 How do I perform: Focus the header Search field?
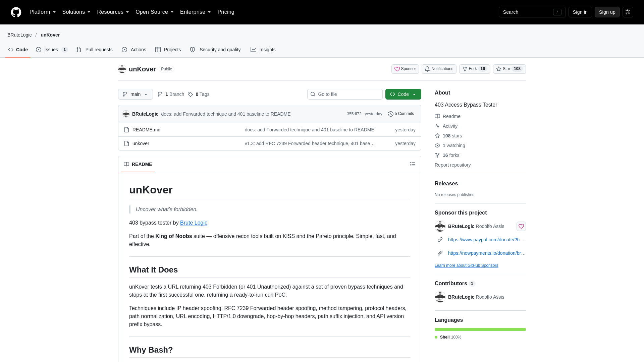[532, 12]
